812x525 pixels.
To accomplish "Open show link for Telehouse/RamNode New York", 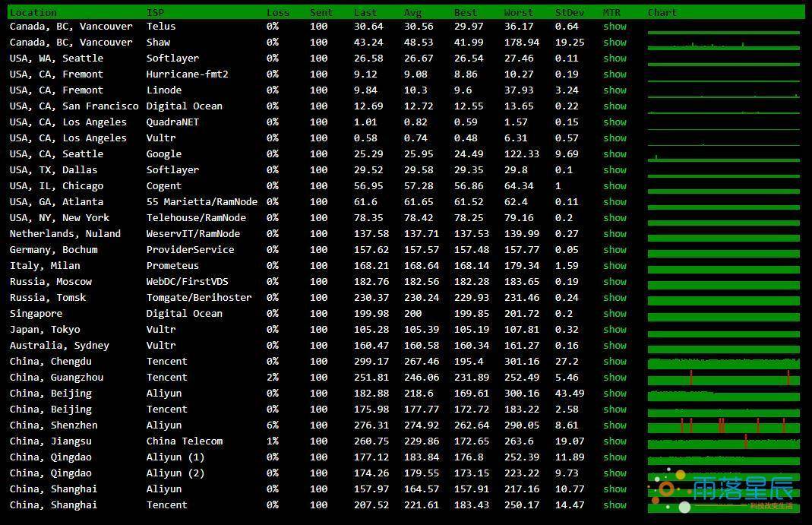I will click(x=615, y=218).
